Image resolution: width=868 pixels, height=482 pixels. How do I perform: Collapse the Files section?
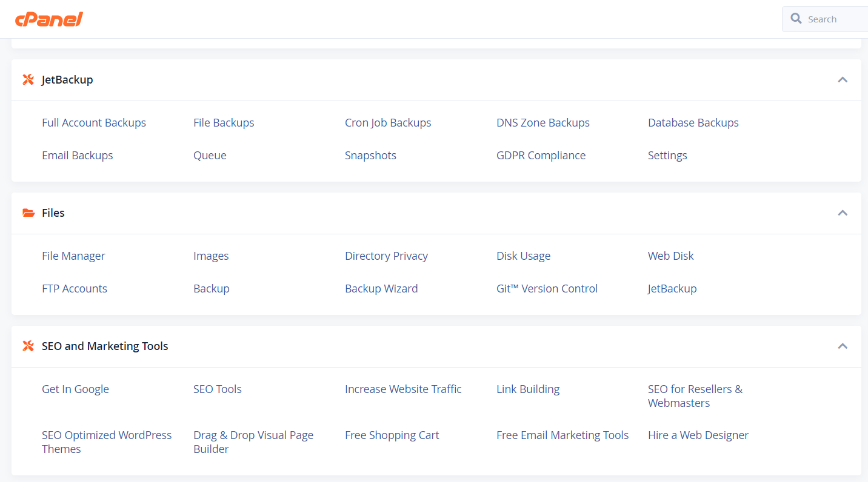click(x=843, y=213)
